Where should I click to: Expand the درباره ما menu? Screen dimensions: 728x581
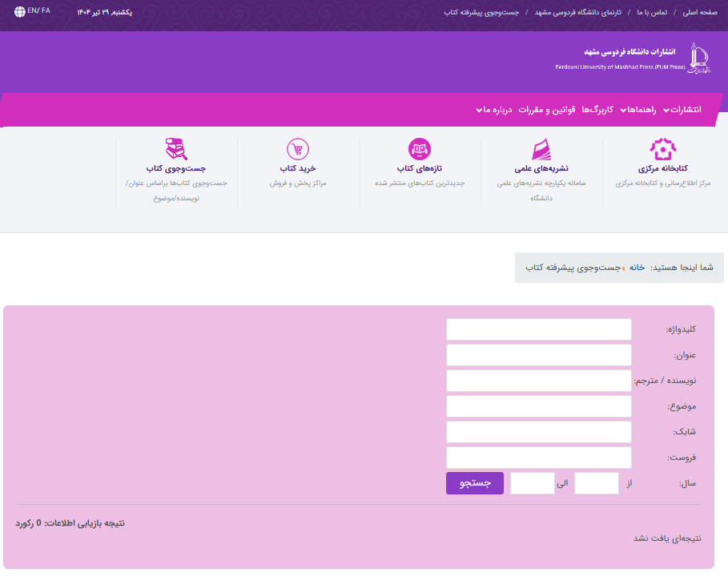click(494, 110)
